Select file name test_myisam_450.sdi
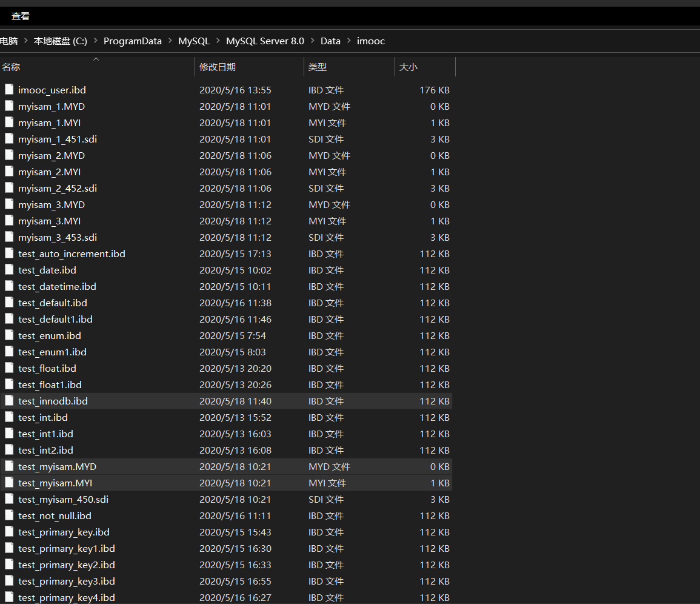 click(64, 500)
